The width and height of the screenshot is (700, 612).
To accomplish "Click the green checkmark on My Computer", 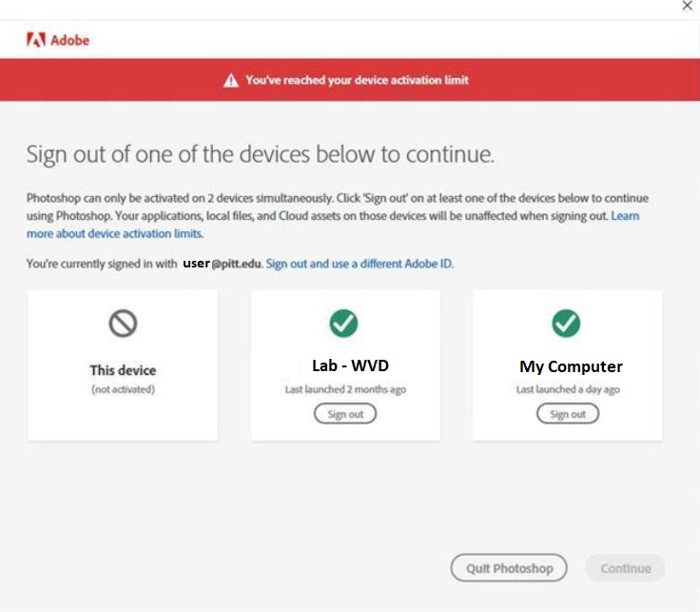I will [x=566, y=324].
